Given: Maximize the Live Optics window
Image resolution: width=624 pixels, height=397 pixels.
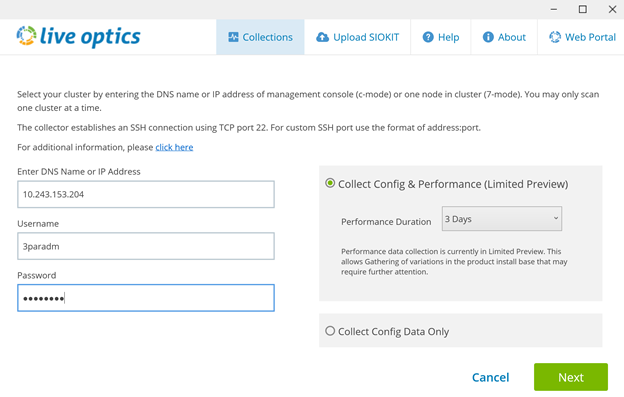Looking at the screenshot, I should click(x=583, y=9).
